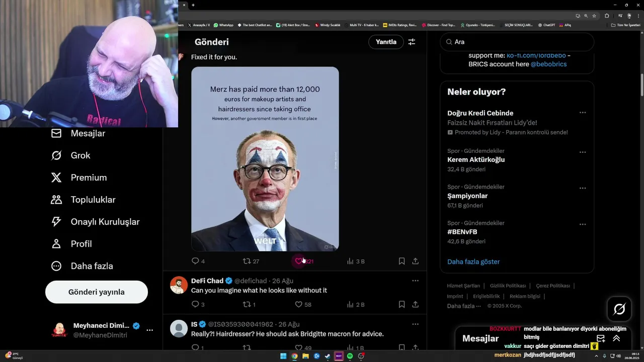Open Onaylı Kuruluşlar sidebar item
This screenshot has height=362, width=644.
coord(95,222)
